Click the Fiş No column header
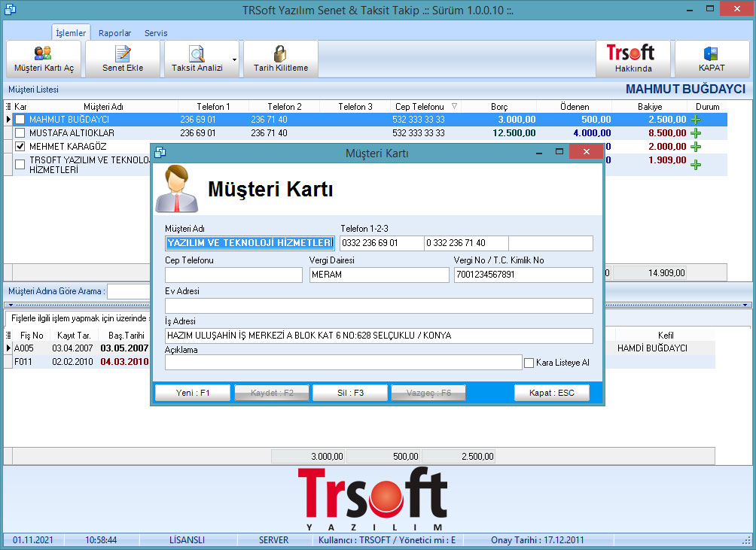Image resolution: width=756 pixels, height=550 pixels. coord(32,336)
